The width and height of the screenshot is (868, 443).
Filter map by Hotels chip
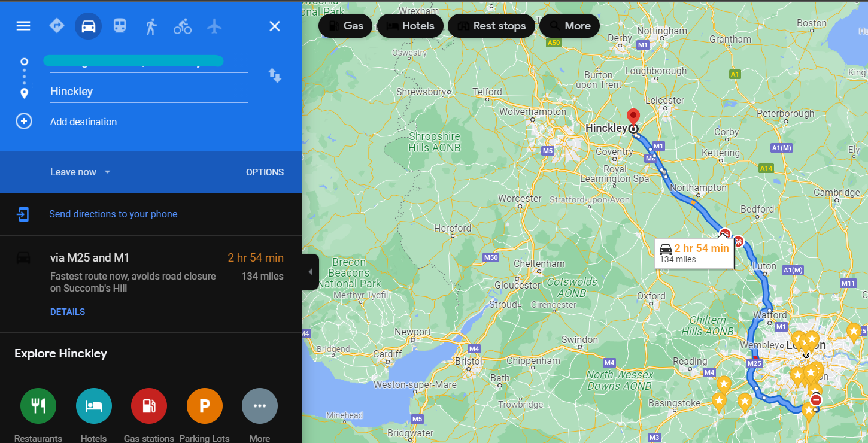(410, 26)
